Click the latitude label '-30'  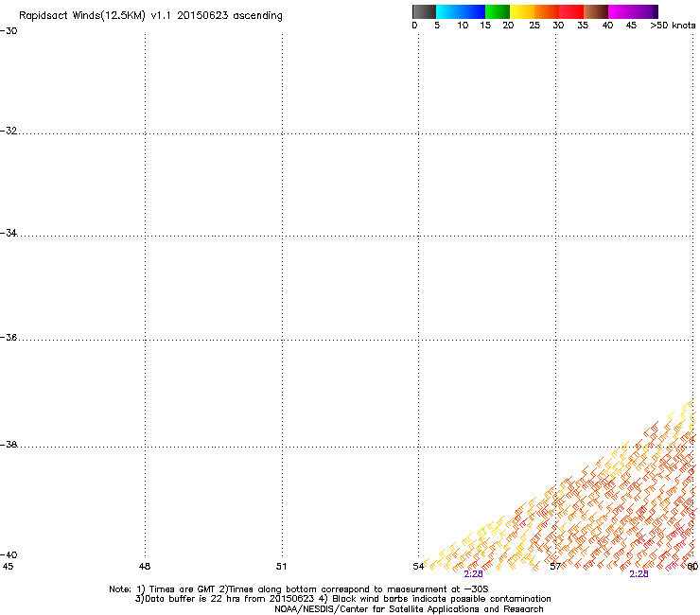[9, 31]
